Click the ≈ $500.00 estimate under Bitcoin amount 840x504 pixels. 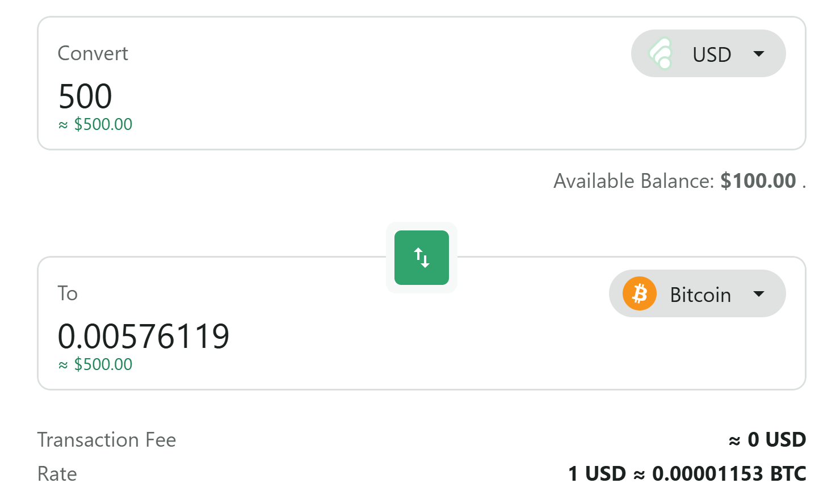coord(95,364)
